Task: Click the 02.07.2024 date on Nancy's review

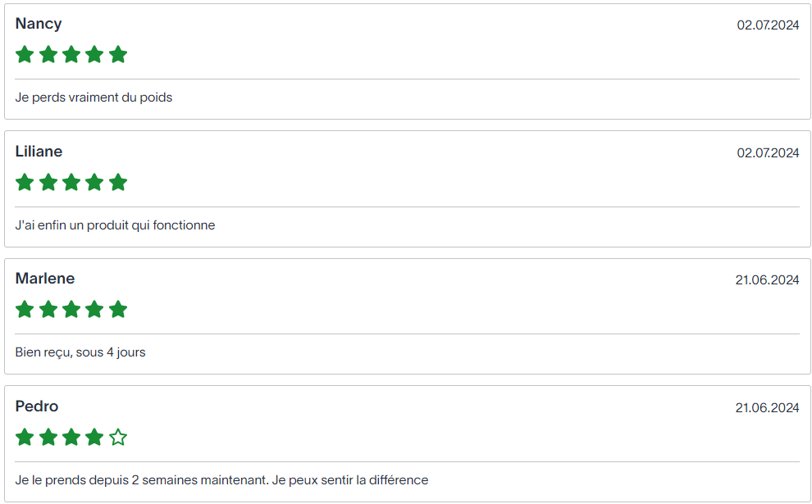Action: point(768,25)
